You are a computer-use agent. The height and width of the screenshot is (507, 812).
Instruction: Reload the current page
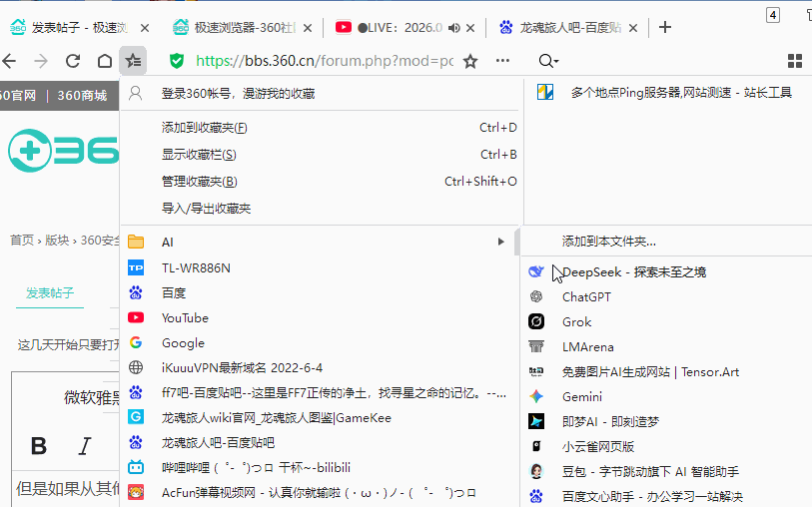pyautogui.click(x=73, y=61)
